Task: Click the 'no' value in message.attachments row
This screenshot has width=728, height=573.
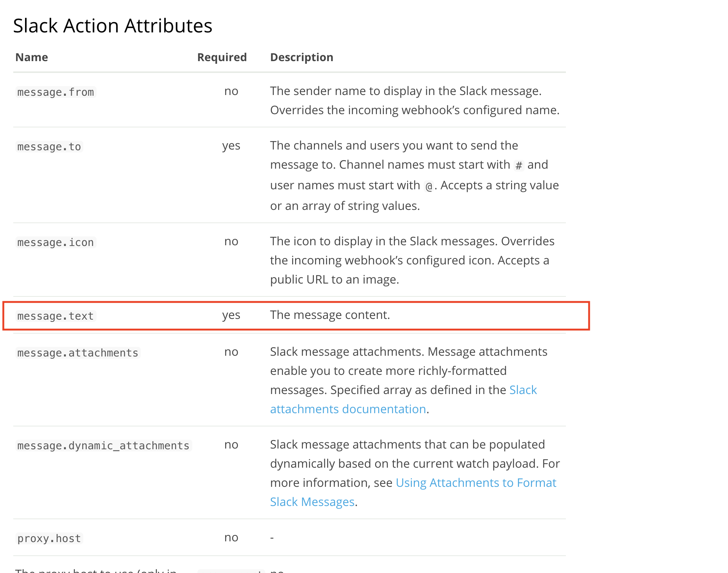Action: point(231,352)
